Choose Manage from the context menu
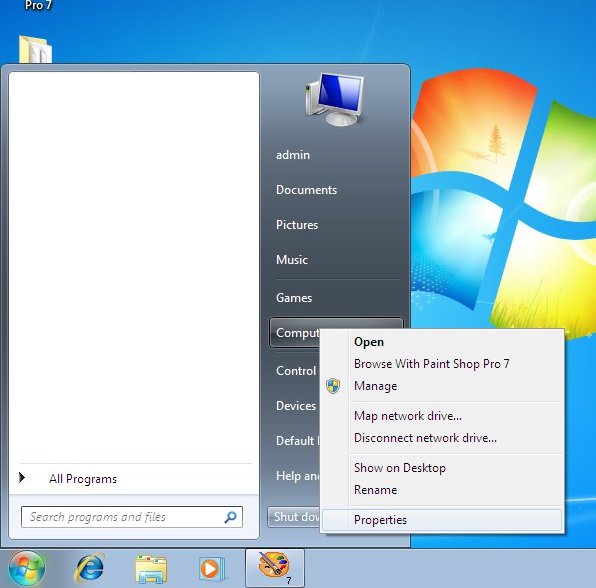This screenshot has width=596, height=588. [442, 386]
